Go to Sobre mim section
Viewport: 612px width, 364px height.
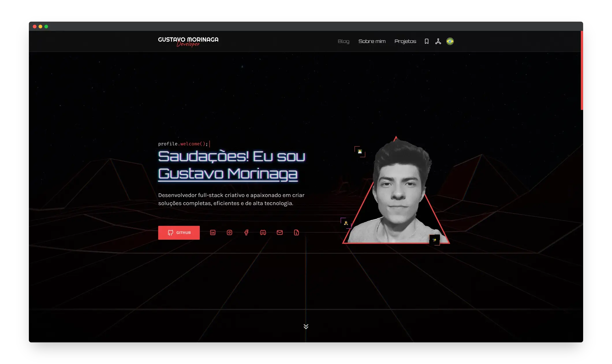click(x=372, y=41)
